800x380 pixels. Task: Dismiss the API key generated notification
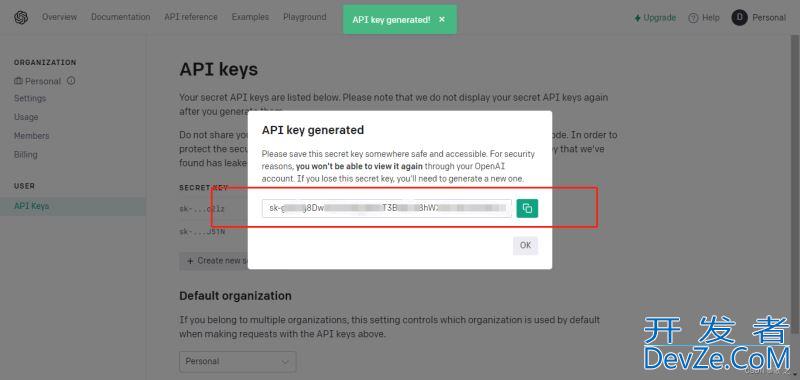coord(442,19)
